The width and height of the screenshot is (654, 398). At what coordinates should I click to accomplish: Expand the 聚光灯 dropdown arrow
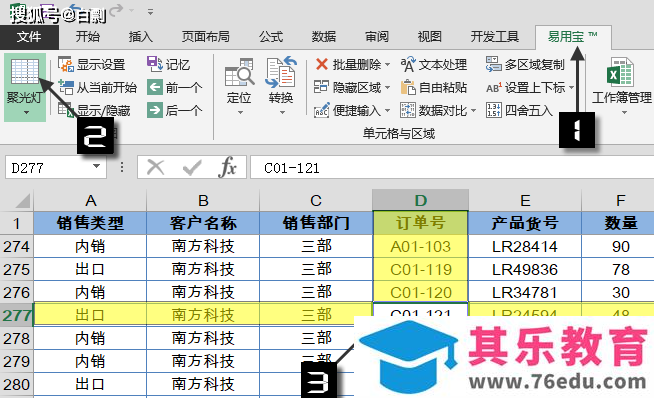[26, 113]
